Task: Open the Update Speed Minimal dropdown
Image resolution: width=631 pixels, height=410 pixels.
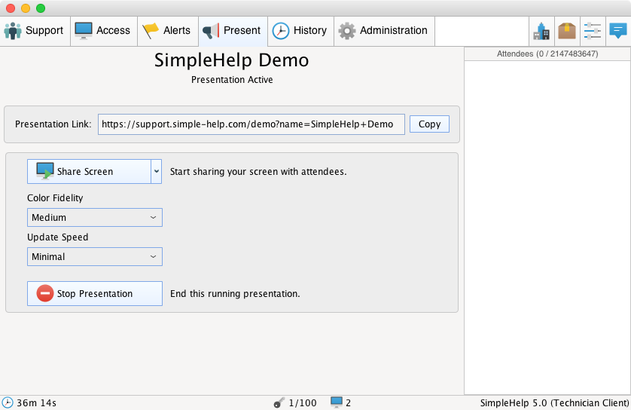Action: pyautogui.click(x=95, y=257)
